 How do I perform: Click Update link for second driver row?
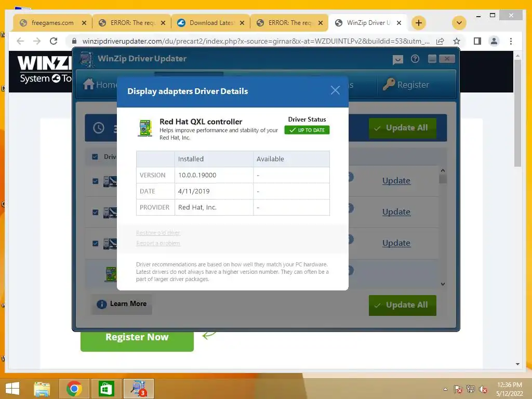coord(396,212)
